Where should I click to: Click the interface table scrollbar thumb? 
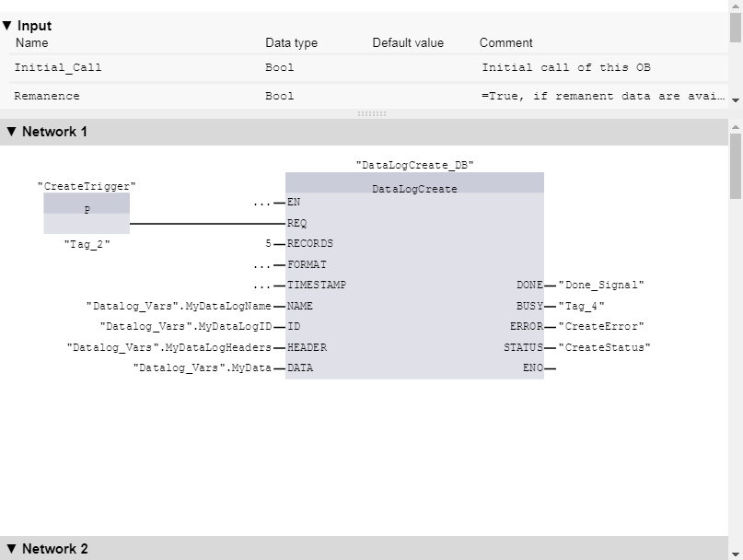(x=736, y=28)
